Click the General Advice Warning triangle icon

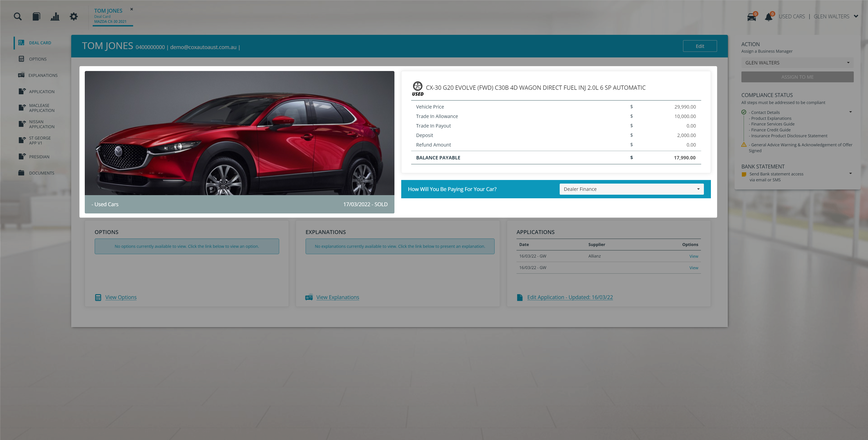pos(744,145)
